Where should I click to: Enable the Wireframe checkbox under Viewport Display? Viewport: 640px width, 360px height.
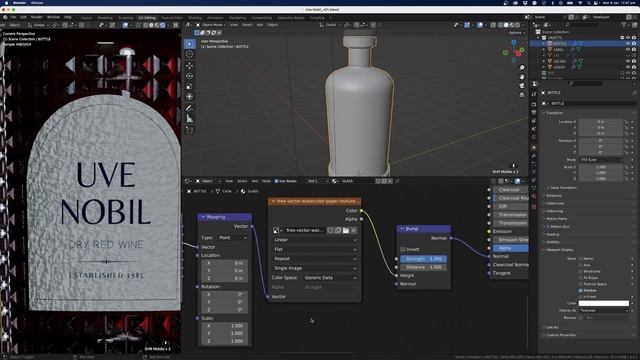click(580, 271)
